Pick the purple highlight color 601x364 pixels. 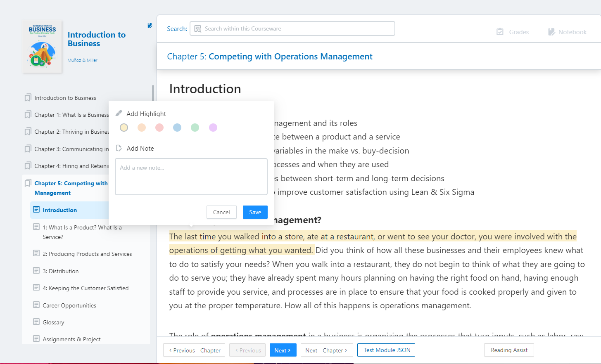click(x=213, y=128)
